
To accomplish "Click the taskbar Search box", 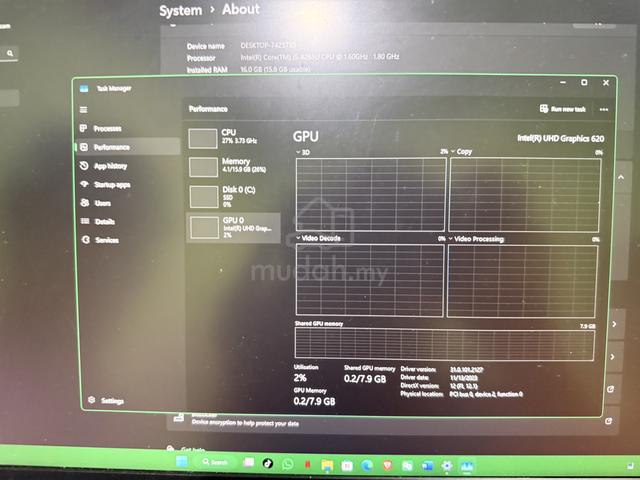I will (x=215, y=462).
